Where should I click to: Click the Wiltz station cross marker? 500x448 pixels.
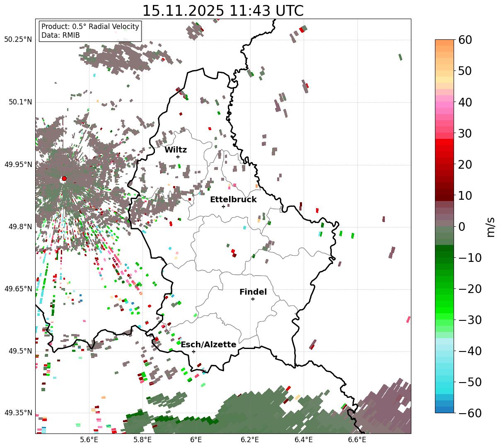tap(178, 157)
